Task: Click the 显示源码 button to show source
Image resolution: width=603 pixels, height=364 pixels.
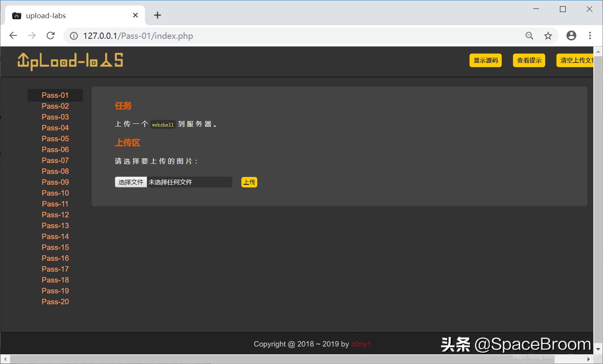Action: coord(485,60)
